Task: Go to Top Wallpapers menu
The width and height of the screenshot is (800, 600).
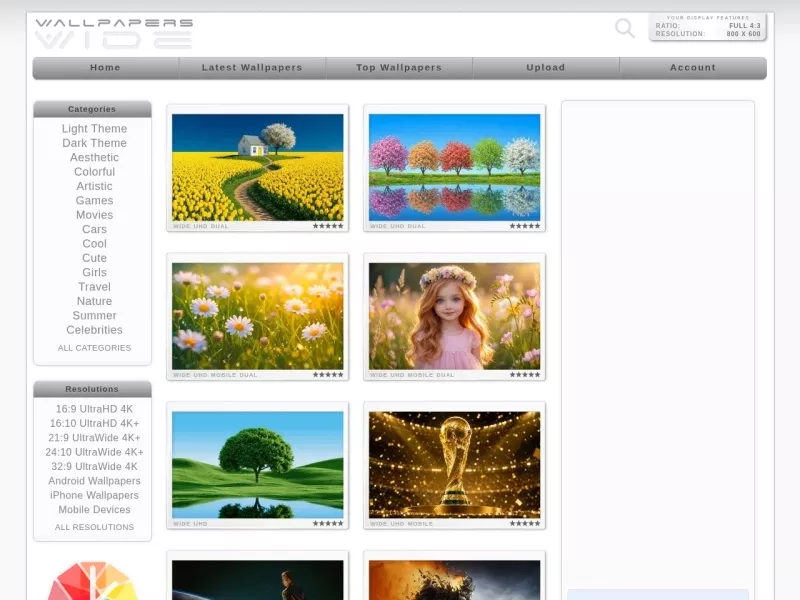Action: (x=399, y=68)
